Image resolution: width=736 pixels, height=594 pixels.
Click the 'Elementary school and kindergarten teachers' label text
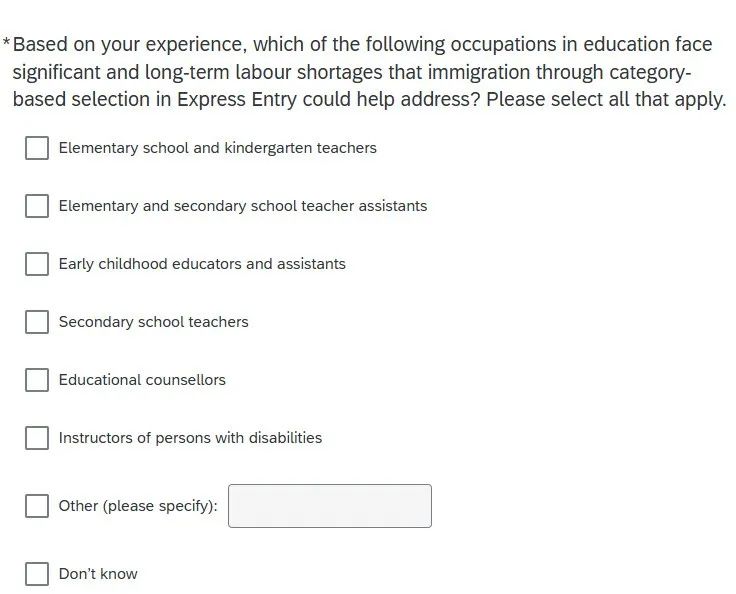217,148
